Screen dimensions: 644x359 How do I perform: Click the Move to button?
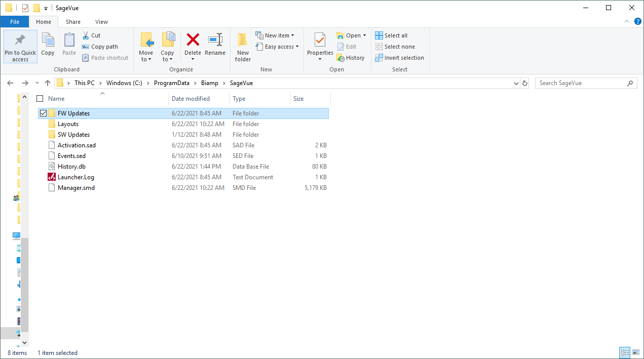pos(146,47)
